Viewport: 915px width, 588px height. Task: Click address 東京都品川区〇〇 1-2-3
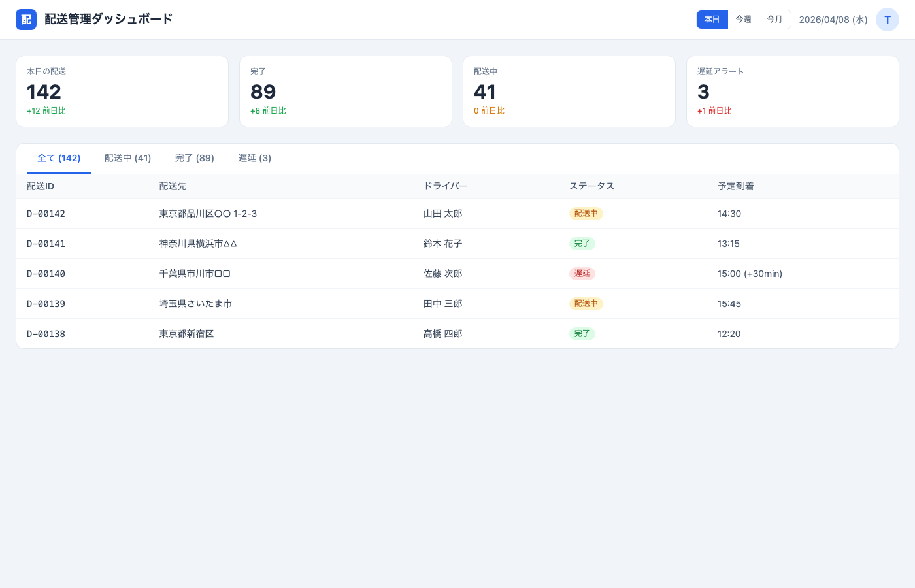tap(208, 214)
